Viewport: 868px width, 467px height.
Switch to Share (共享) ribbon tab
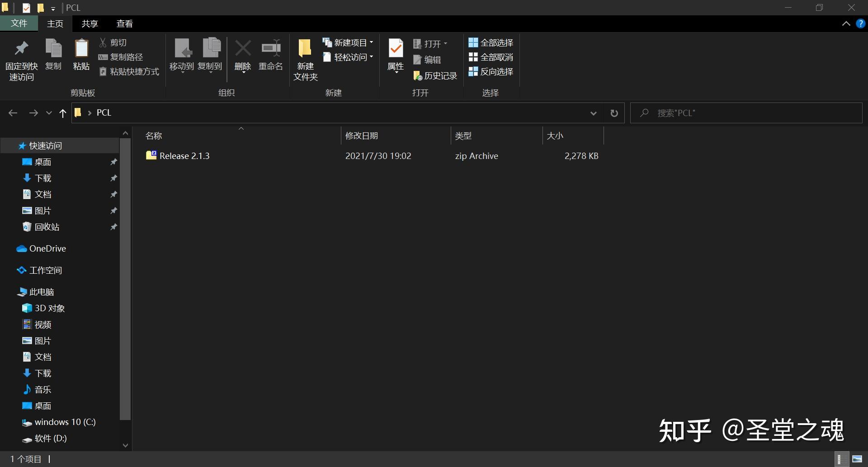(90, 23)
